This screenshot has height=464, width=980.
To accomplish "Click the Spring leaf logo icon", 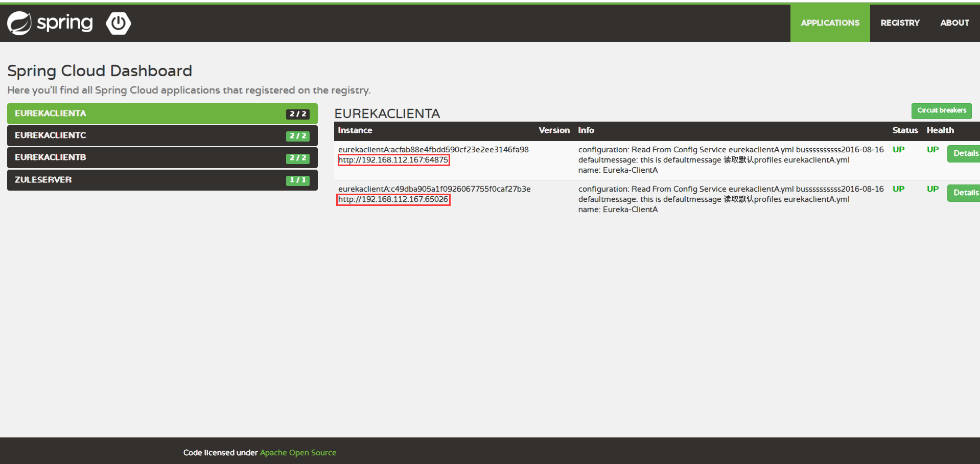I will coord(19,23).
